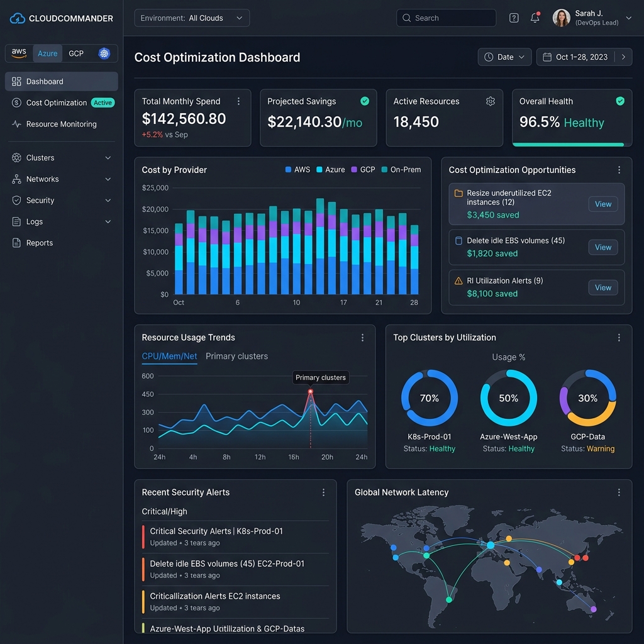Click the Resource Monitoring pulse icon

pyautogui.click(x=16, y=124)
